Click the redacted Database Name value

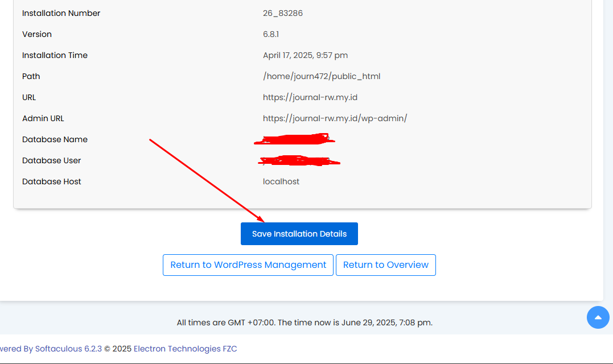click(295, 139)
